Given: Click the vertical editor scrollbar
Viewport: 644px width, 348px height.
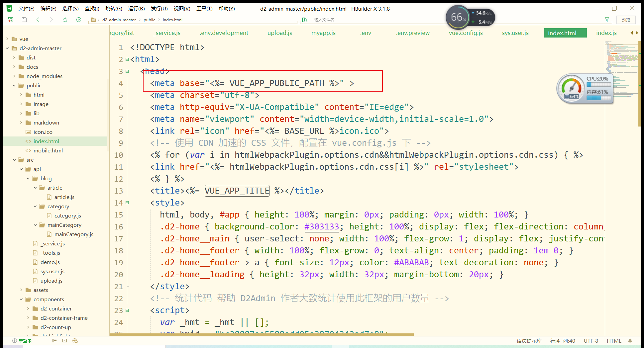Looking at the screenshot, I should [x=640, y=83].
